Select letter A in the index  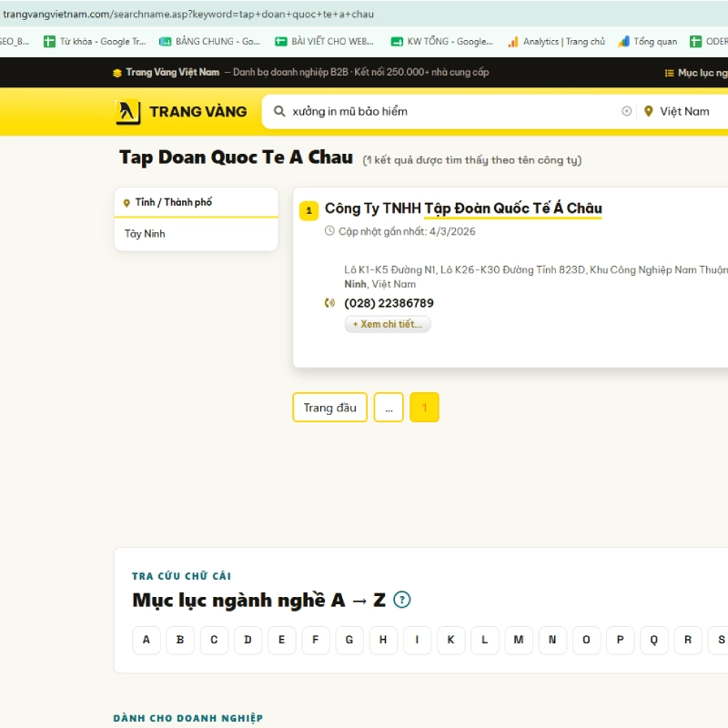(x=147, y=640)
